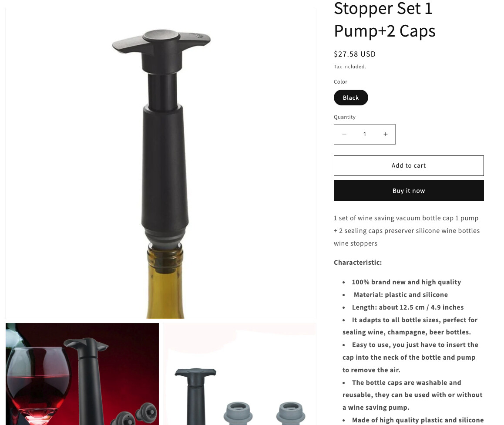
Task: Select the Black color option
Action: tap(351, 98)
